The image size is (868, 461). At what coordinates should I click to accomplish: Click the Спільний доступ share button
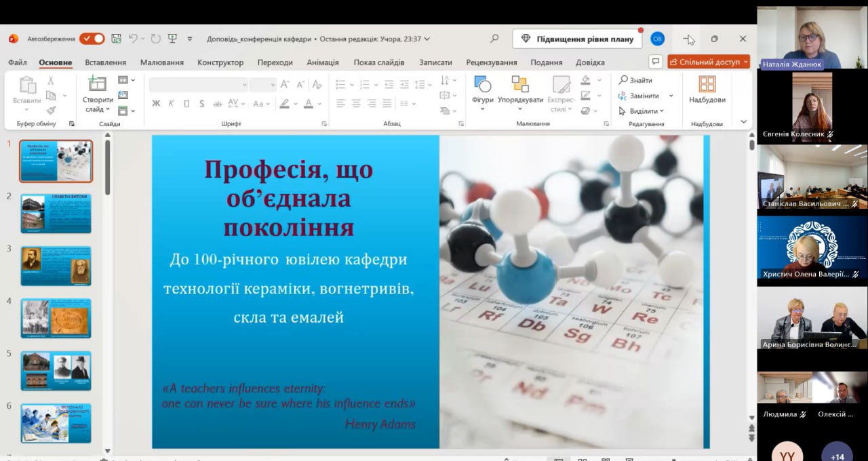[x=709, y=62]
